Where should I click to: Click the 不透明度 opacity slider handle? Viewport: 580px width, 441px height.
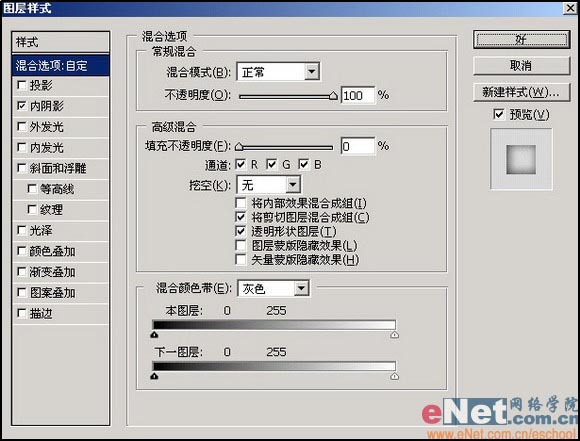click(x=333, y=96)
